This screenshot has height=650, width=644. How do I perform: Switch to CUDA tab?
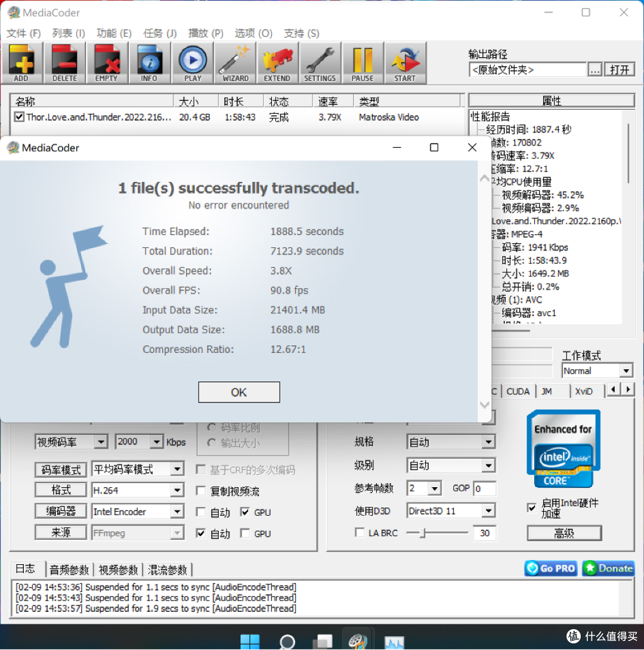(x=518, y=391)
